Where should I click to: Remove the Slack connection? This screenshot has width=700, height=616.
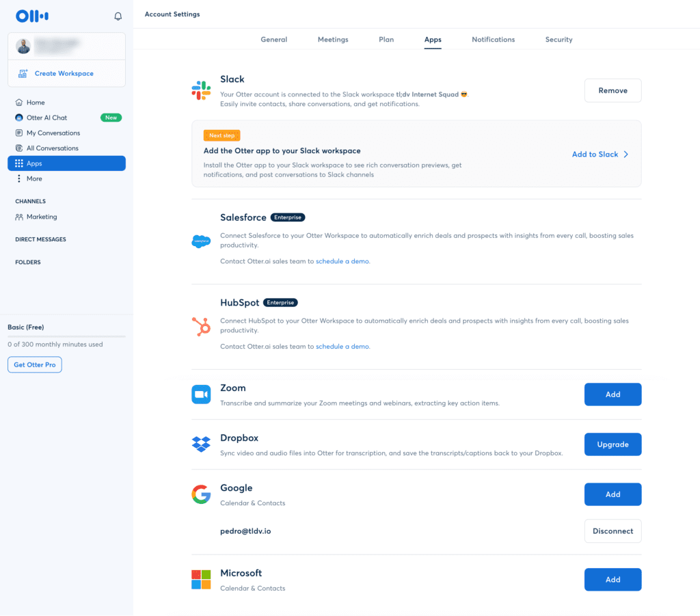[612, 90]
